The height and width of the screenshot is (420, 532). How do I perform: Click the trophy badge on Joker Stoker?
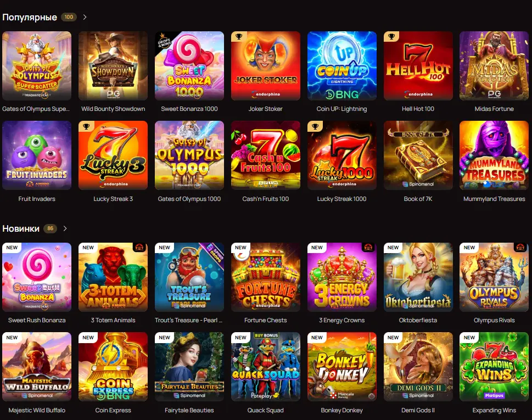pyautogui.click(x=239, y=37)
